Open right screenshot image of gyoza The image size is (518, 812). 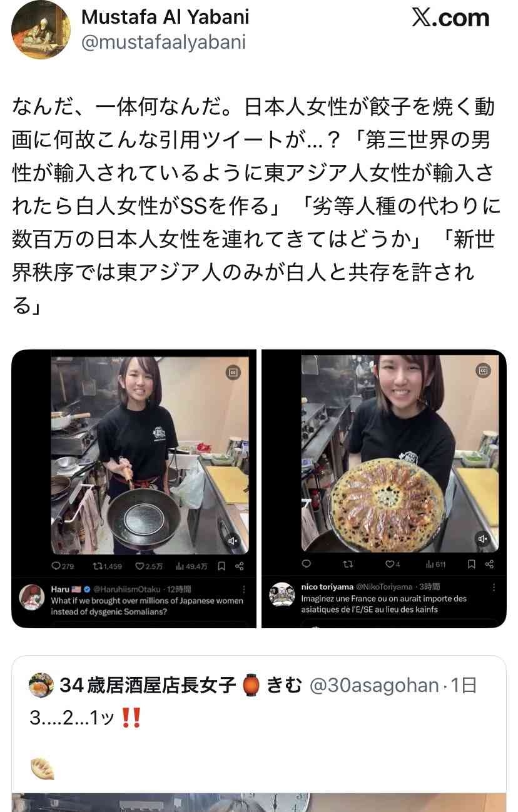(383, 489)
